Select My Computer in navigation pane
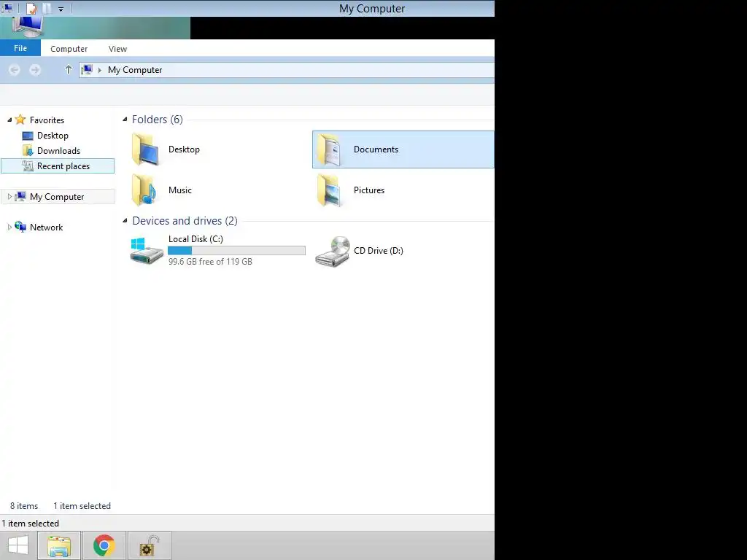Viewport: 747px width, 560px height. click(x=57, y=197)
